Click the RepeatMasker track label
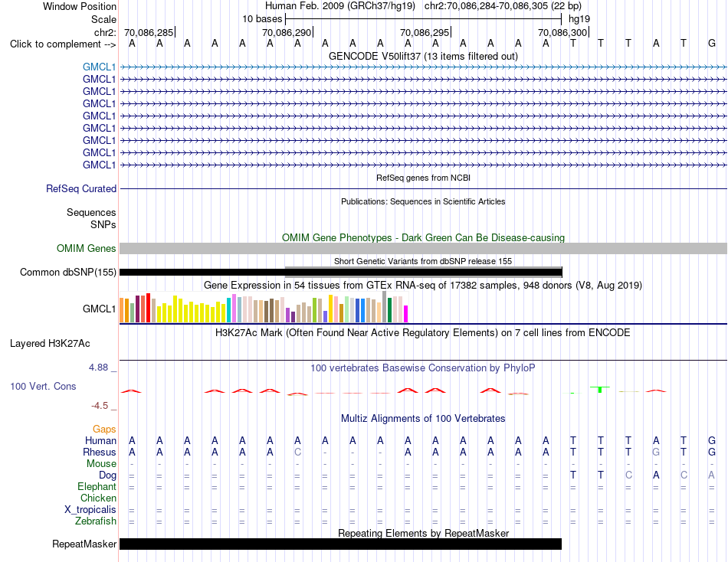The image size is (728, 562). pyautogui.click(x=84, y=544)
